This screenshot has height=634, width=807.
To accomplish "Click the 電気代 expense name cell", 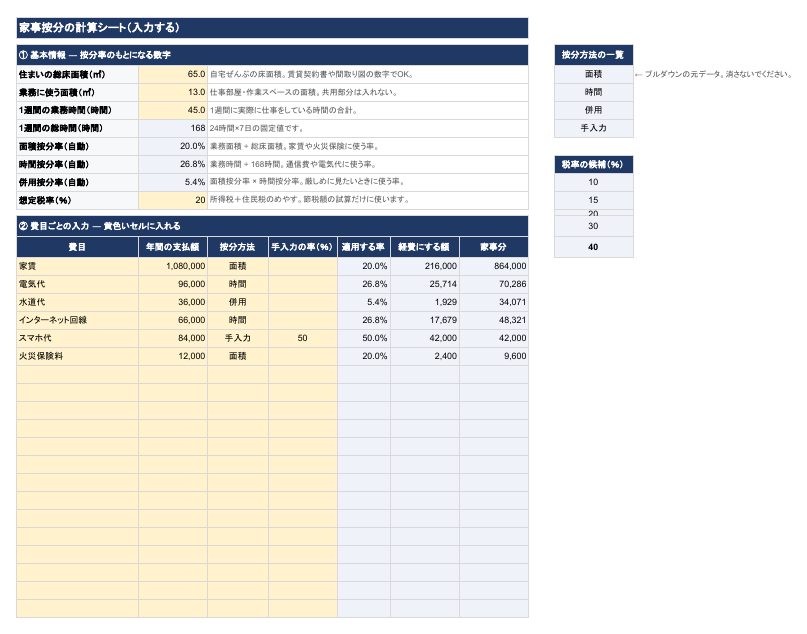I will point(77,284).
